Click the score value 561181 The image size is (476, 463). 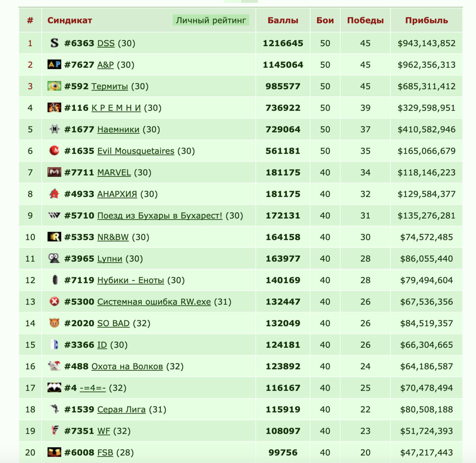coord(283,151)
